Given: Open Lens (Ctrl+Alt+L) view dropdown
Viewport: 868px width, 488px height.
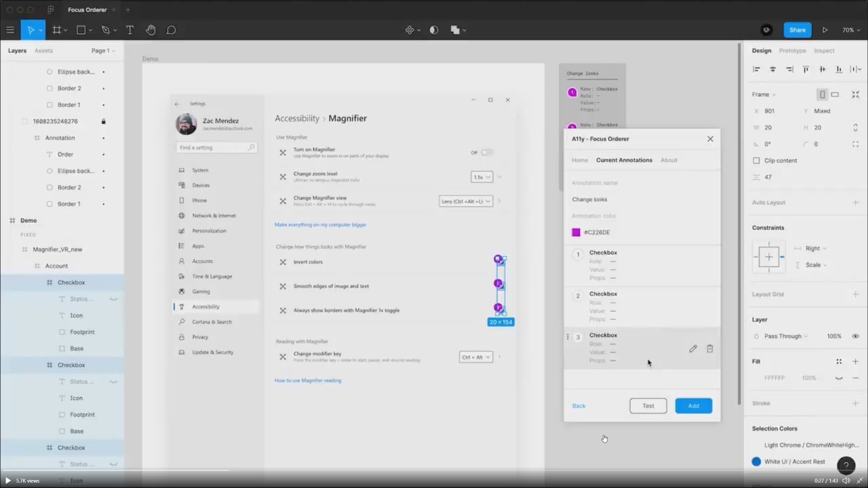Looking at the screenshot, I should [x=466, y=201].
